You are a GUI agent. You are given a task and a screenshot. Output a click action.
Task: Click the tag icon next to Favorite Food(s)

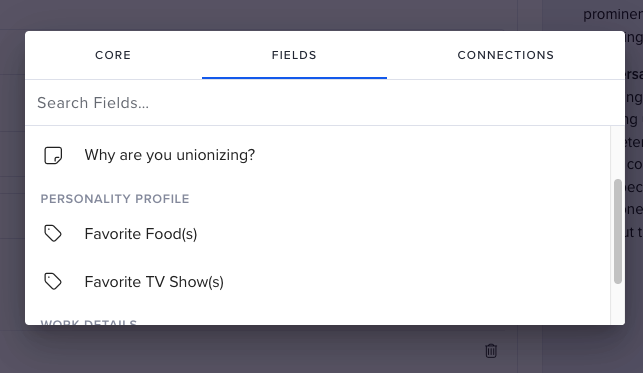[53, 234]
